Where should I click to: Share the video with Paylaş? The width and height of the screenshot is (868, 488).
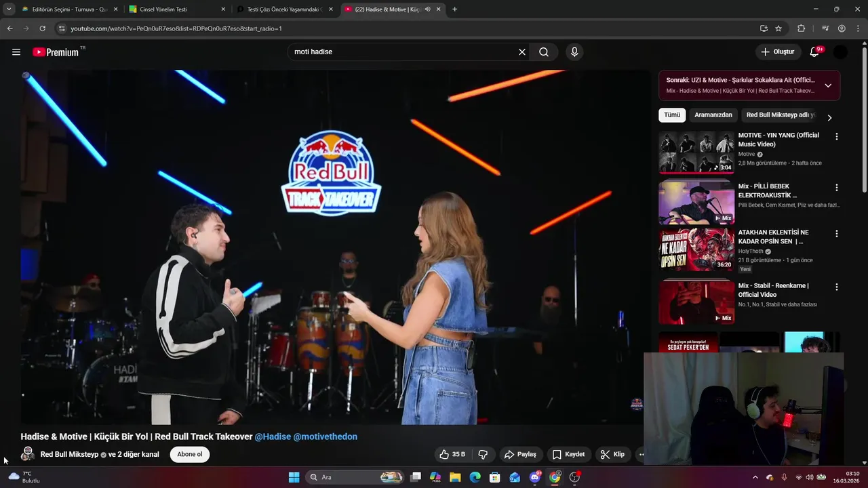pyautogui.click(x=520, y=454)
